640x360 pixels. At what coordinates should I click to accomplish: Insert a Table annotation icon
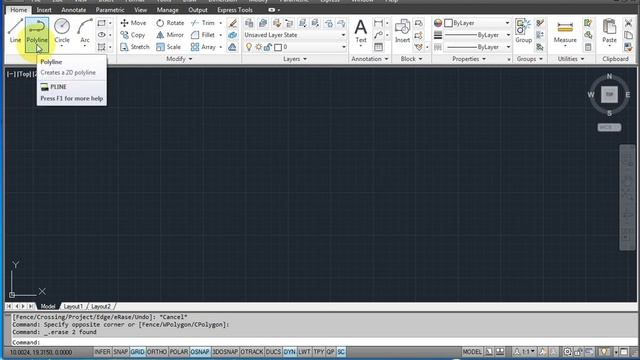pyautogui.click(x=378, y=47)
